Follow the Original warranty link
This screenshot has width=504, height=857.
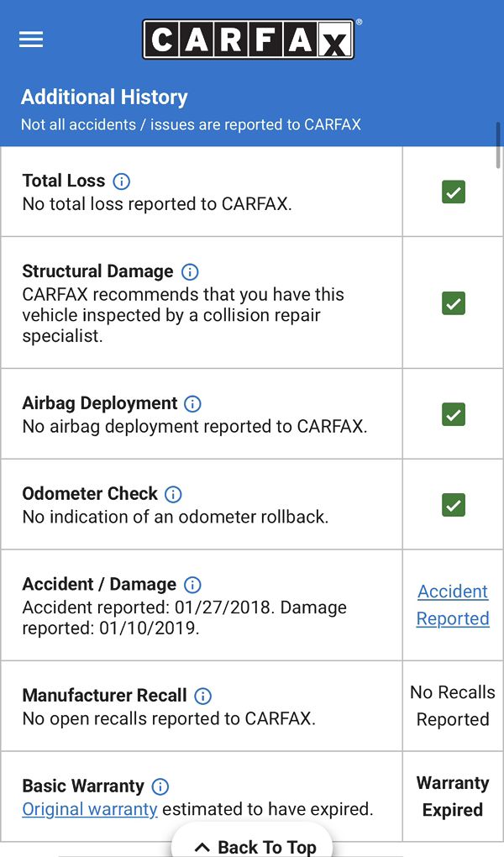pyautogui.click(x=90, y=809)
